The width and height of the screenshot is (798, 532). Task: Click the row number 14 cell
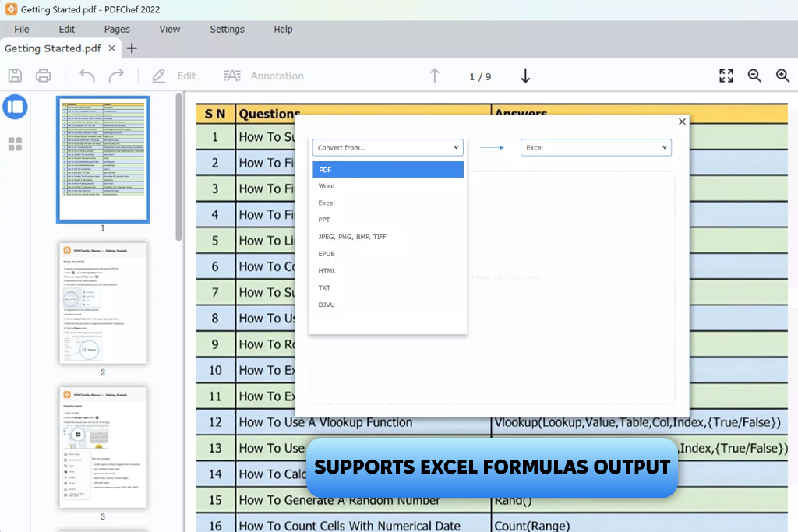tap(215, 474)
